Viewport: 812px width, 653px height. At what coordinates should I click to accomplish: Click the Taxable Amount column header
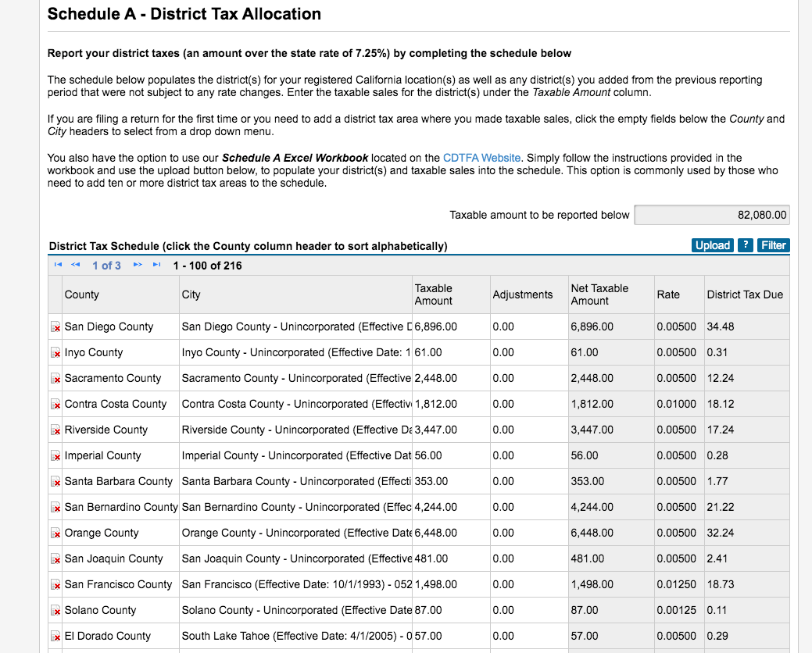coord(434,294)
